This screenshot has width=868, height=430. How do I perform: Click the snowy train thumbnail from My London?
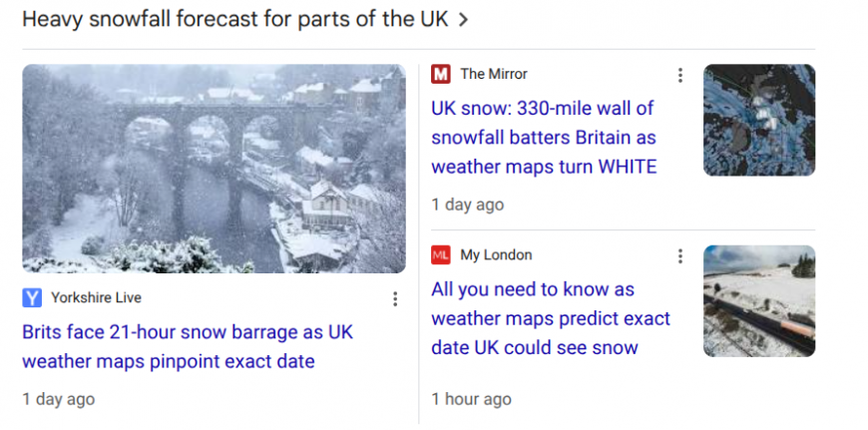758,300
